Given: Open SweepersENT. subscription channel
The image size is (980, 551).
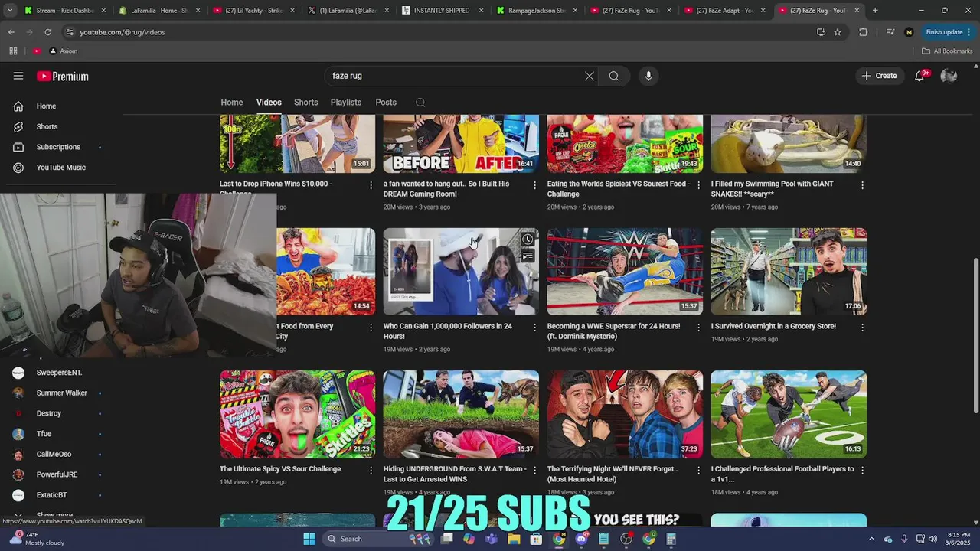Looking at the screenshot, I should tap(57, 373).
